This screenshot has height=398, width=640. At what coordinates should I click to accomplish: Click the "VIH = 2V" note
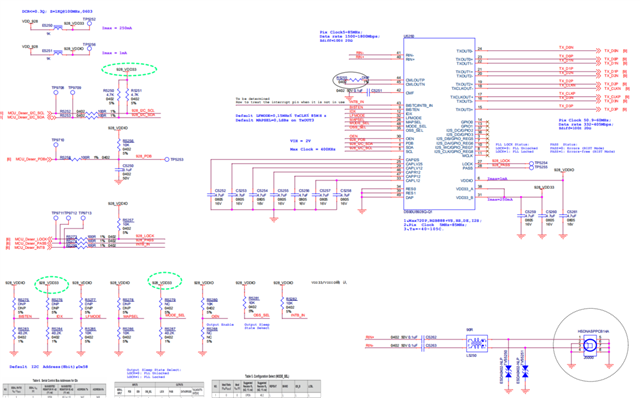[300, 141]
